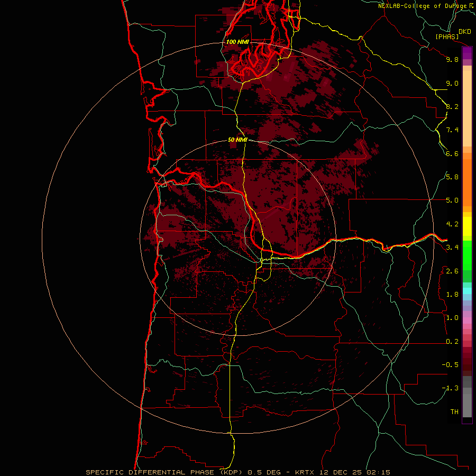Click the '5.0' color scale value
The image size is (476, 476).
pos(452,200)
